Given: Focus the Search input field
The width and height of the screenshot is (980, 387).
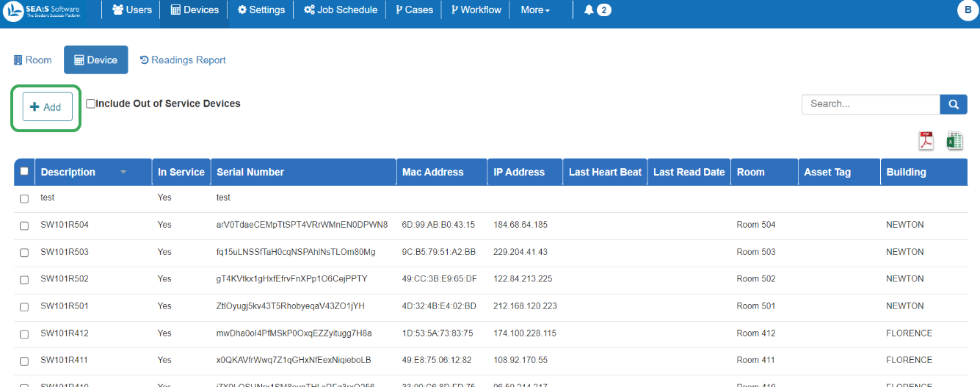Looking at the screenshot, I should coord(871,104).
